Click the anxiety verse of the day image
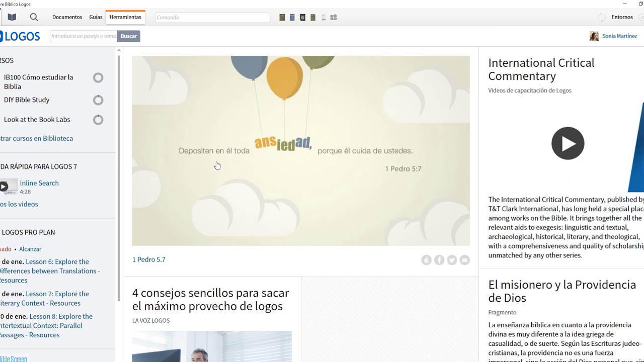644x362 pixels. point(301,151)
